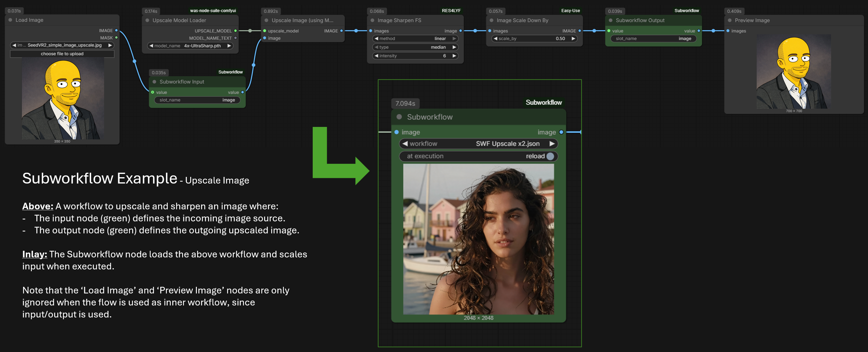Switch to next model_name option
The image size is (868, 352).
[229, 46]
